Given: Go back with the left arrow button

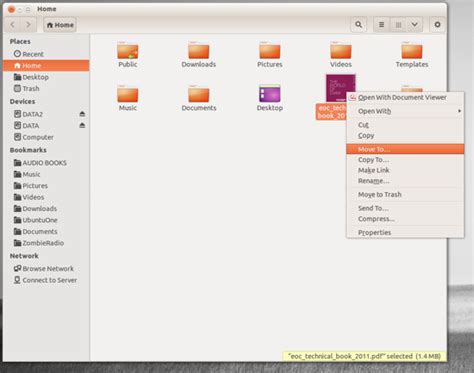Looking at the screenshot, I should click(x=13, y=25).
